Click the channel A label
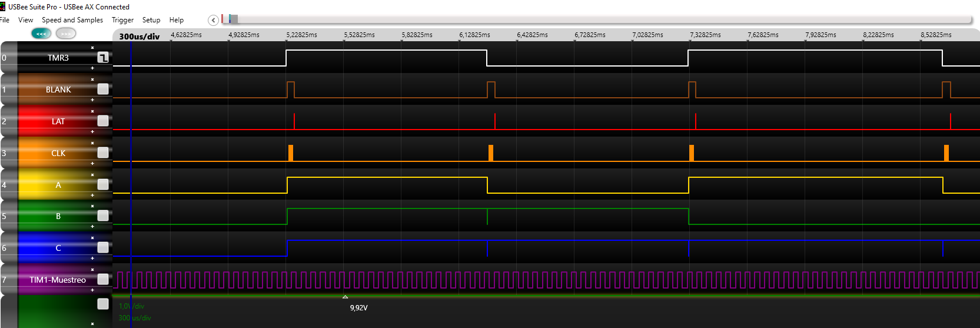The image size is (980, 328). [58, 185]
